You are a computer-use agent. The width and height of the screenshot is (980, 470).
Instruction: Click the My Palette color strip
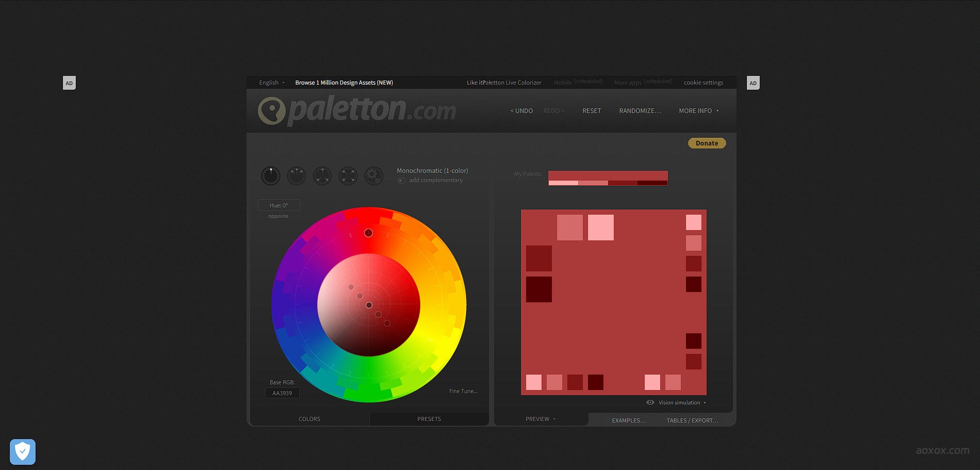(608, 178)
